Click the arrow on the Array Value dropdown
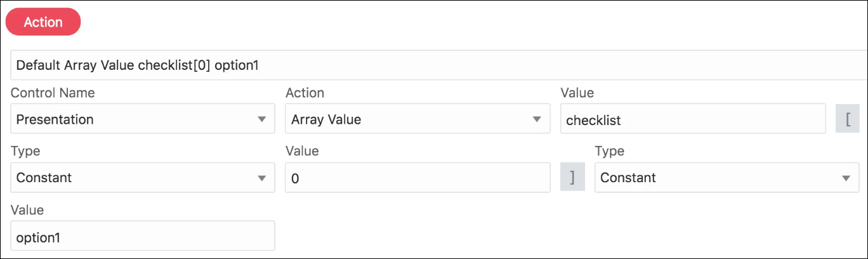Viewport: 868px width, 259px height. click(537, 119)
